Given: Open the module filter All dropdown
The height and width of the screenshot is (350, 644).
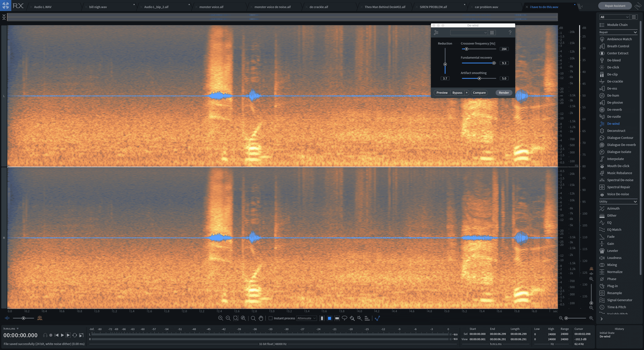Looking at the screenshot, I should pyautogui.click(x=614, y=17).
